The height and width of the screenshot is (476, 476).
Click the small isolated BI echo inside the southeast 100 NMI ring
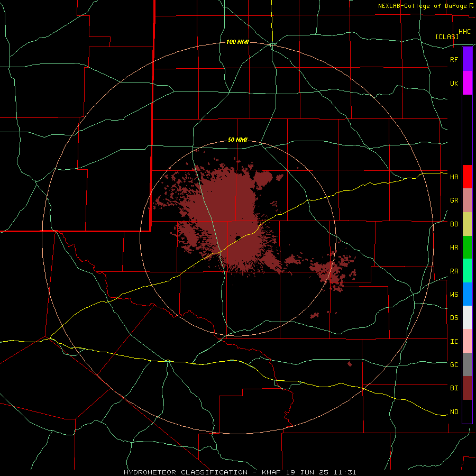[350, 363]
